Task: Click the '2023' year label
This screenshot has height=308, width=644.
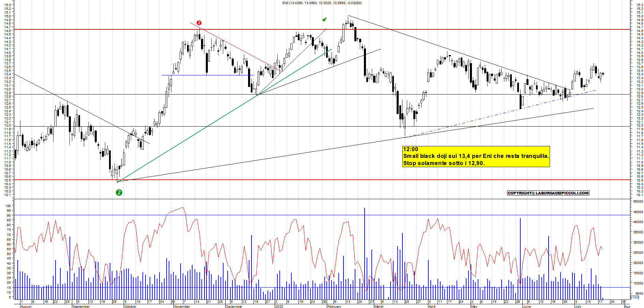Action: (x=279, y=306)
